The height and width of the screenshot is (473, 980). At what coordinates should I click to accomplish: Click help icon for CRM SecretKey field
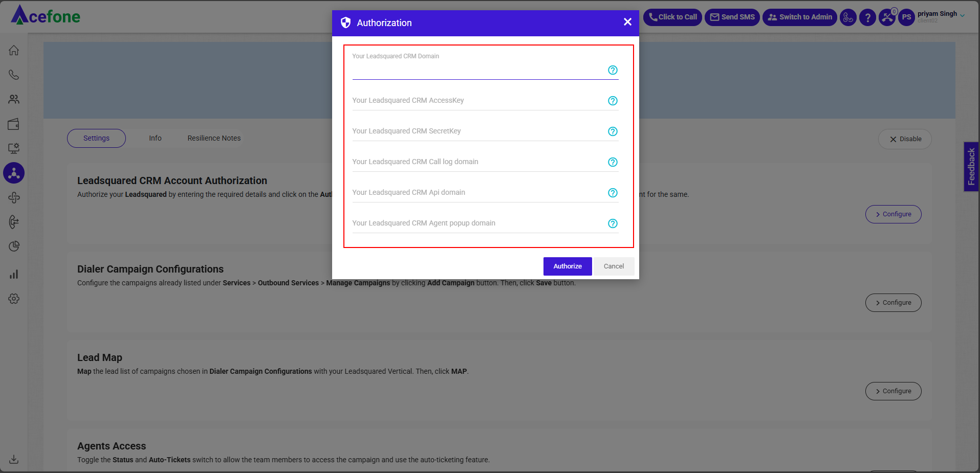click(613, 131)
